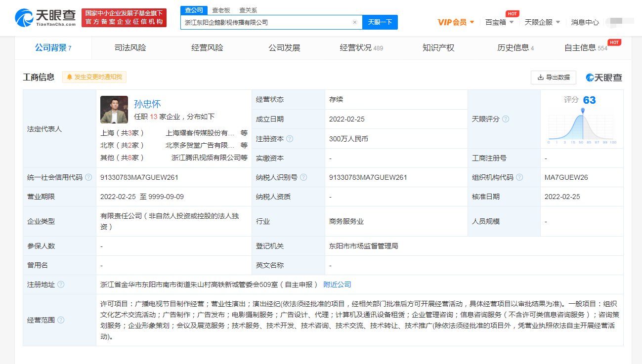Click help icon beside 注册地址
Screen dimensions: 642x364
point(61,284)
